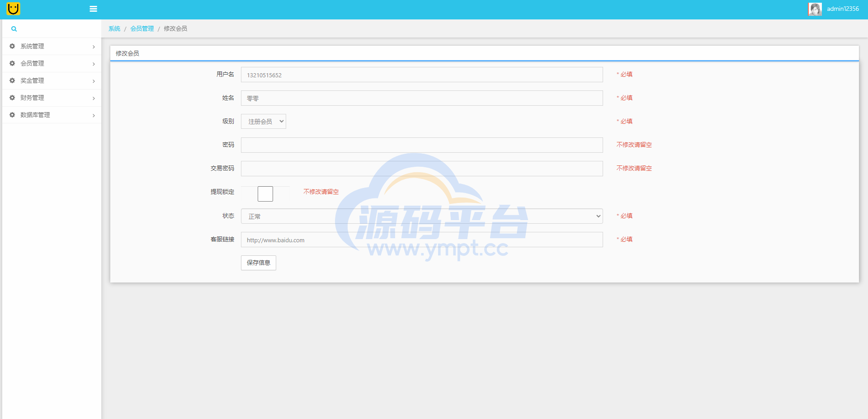This screenshot has width=868, height=419.
Task: Click the yellow smiley logo icon
Action: tap(14, 9)
